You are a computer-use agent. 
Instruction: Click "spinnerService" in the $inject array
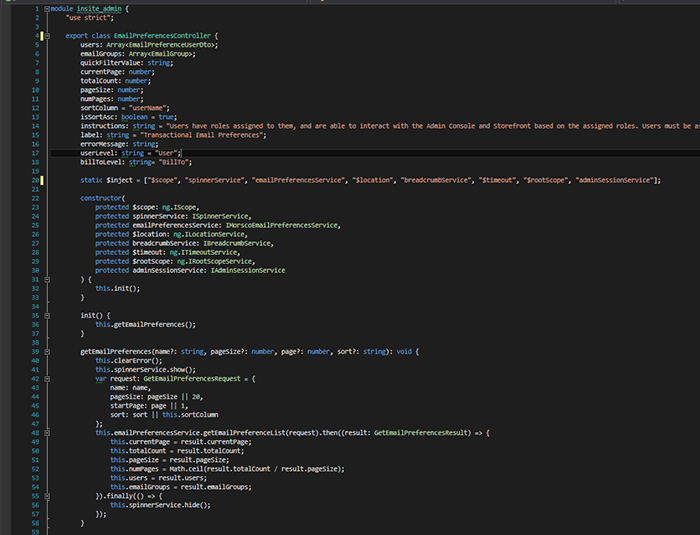(x=214, y=180)
